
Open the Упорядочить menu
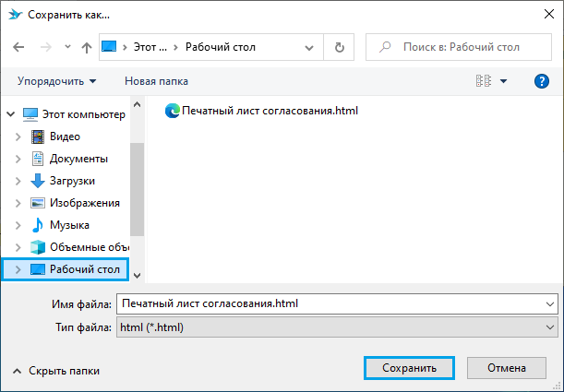(55, 81)
